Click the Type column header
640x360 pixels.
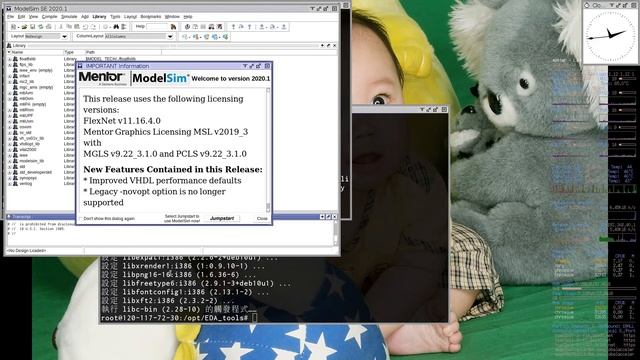(74, 52)
